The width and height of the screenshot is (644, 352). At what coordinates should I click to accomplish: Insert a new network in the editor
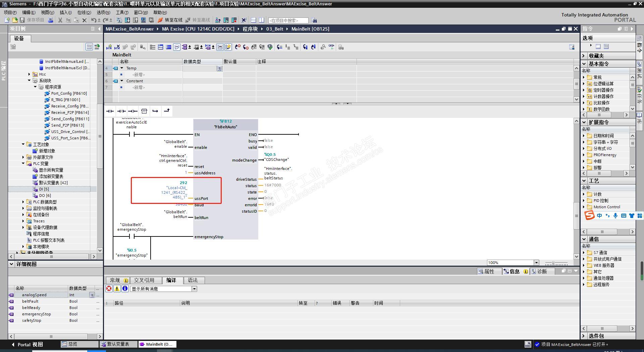click(109, 47)
